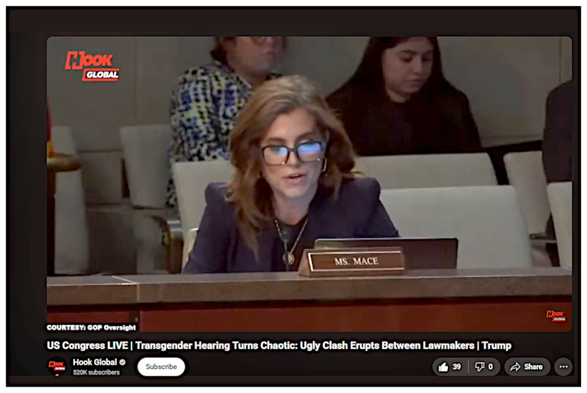Click the like count 39
587x393 pixels.
[x=456, y=367]
